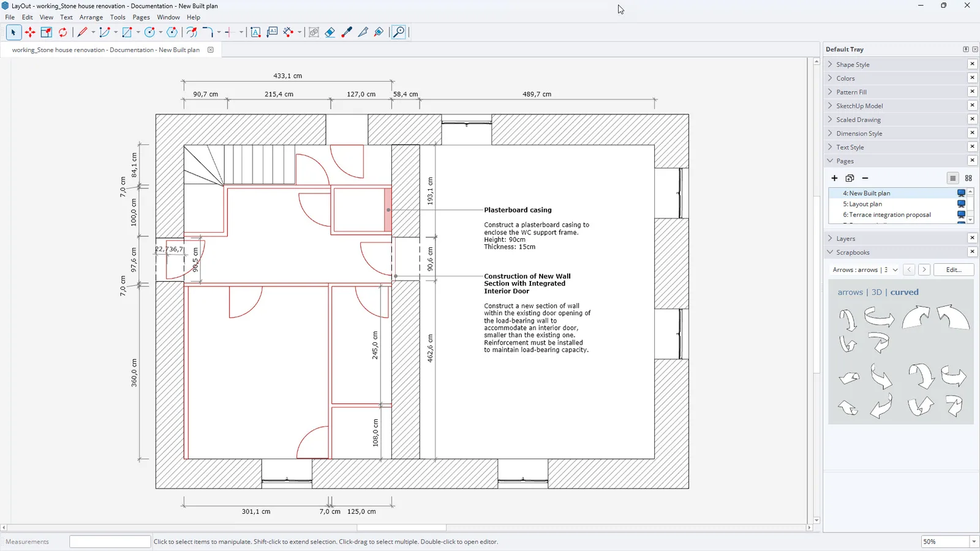This screenshot has width=980, height=551.
Task: Select the Text tool
Action: click(x=255, y=32)
